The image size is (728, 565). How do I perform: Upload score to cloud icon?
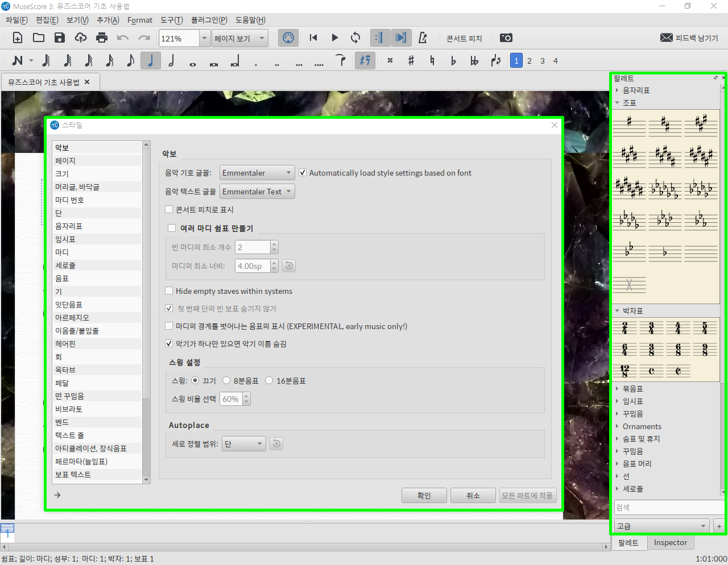click(81, 38)
